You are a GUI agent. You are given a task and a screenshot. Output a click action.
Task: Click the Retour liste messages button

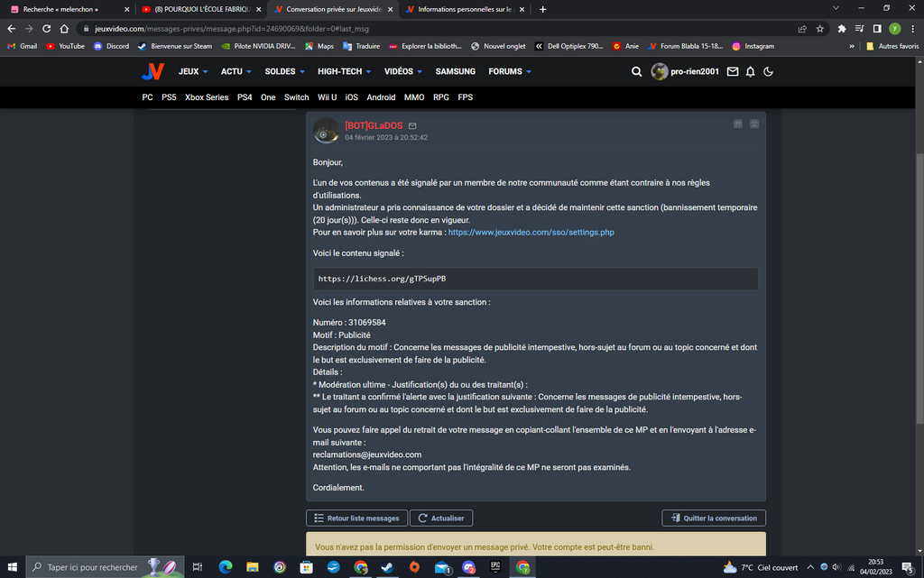point(356,518)
